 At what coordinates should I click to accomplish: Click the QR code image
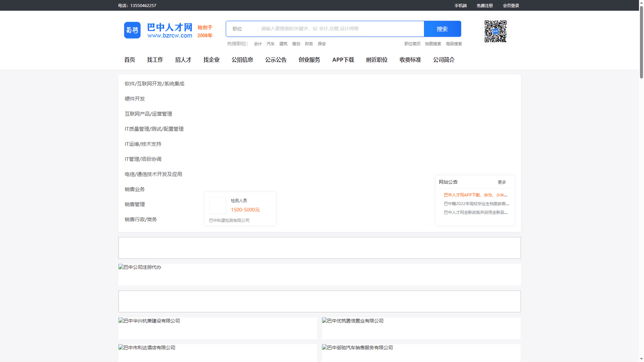coord(496,31)
